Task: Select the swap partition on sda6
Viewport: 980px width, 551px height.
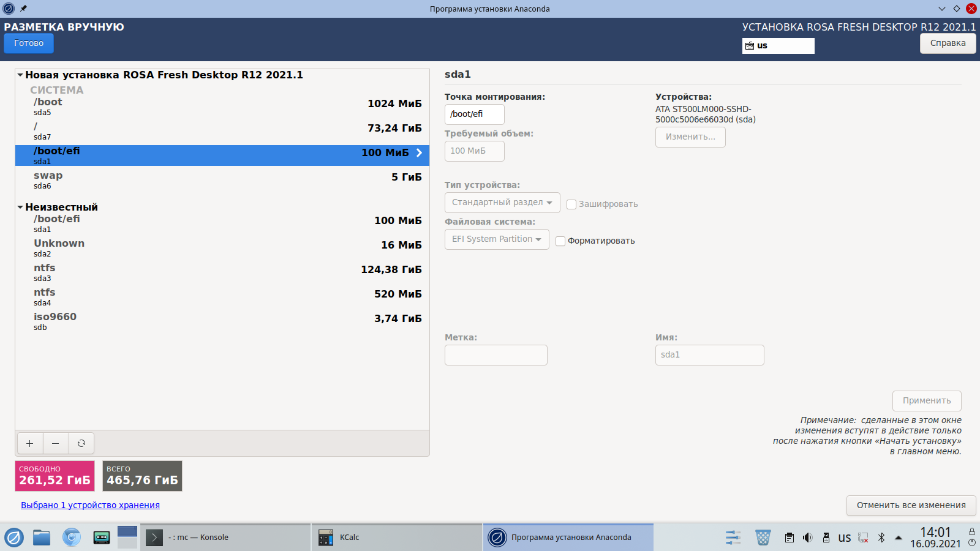Action: (x=222, y=180)
